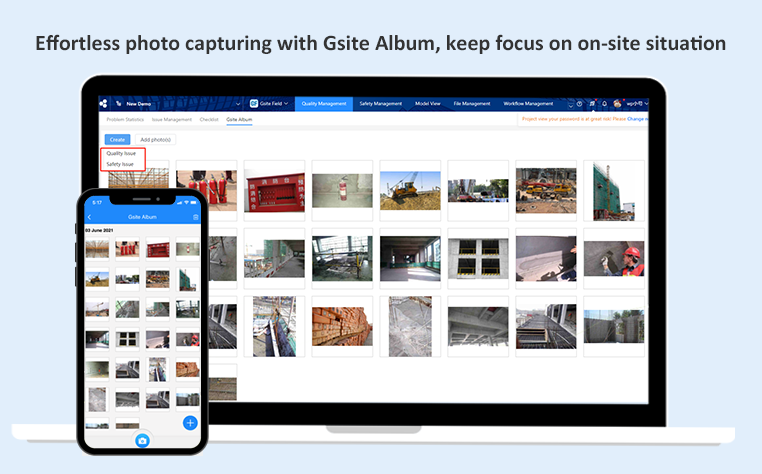Switch to the Safety Management tab
This screenshot has width=762, height=474.
click(x=380, y=103)
